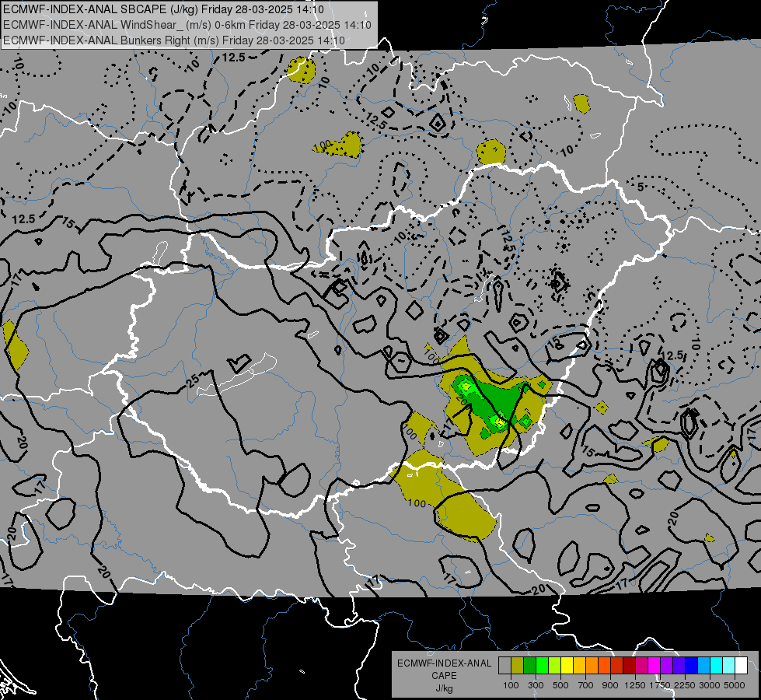
Task: Click the legend value 100
Action: [x=511, y=685]
